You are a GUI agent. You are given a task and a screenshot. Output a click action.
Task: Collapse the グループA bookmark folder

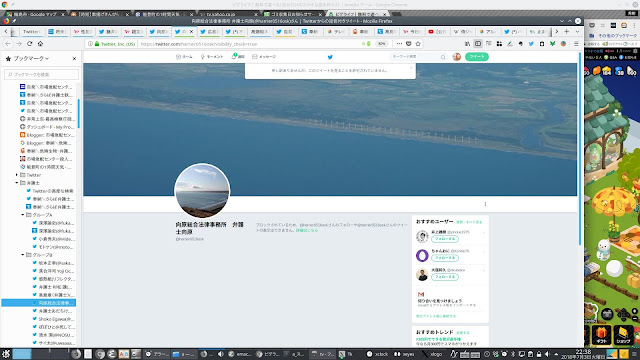23,215
